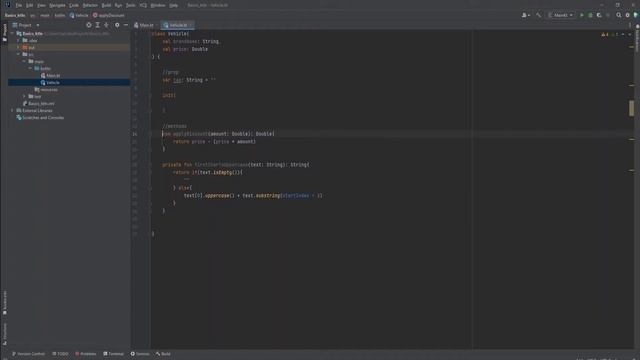Image resolution: width=640 pixels, height=360 pixels.
Task: Click the Debug bug icon
Action: [x=590, y=15]
